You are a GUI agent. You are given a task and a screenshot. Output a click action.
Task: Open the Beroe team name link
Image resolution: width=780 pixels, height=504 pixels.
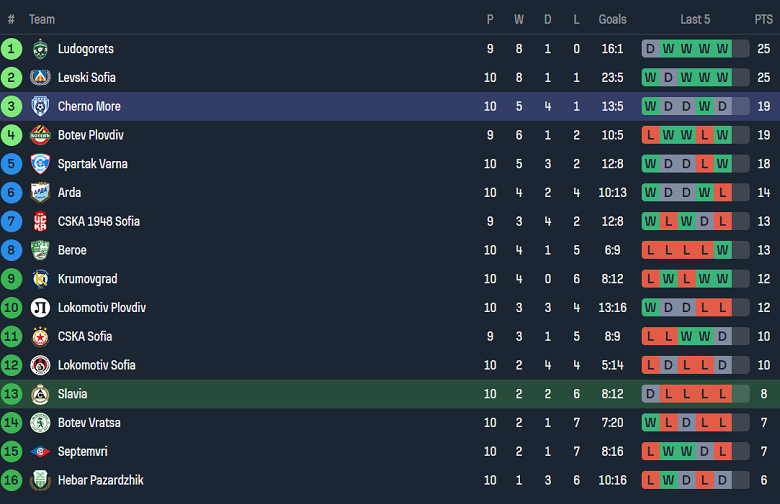coord(72,251)
